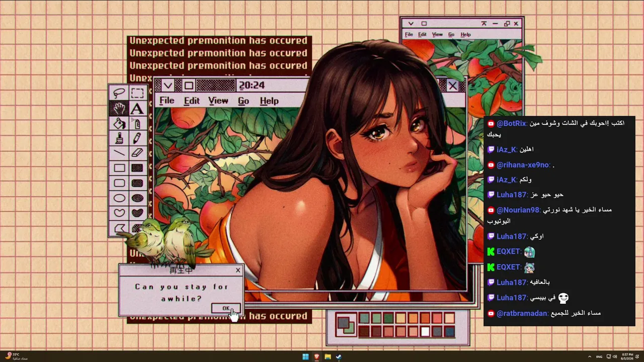Pick the dark brown color swatch

pyautogui.click(x=364, y=331)
